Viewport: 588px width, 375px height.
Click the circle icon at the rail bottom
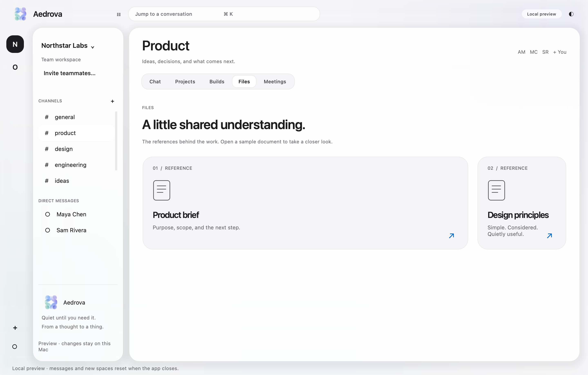click(x=15, y=347)
